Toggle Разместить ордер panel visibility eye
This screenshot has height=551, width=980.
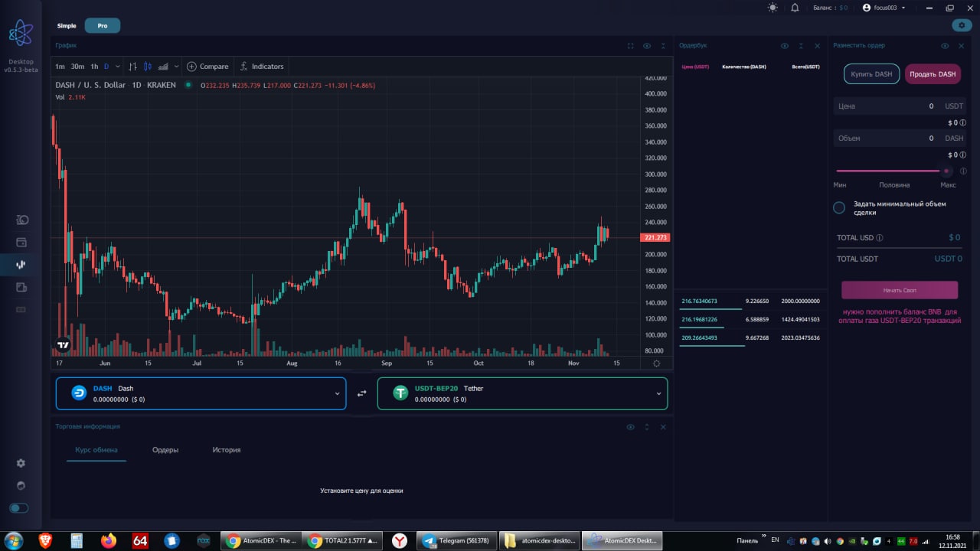point(946,46)
